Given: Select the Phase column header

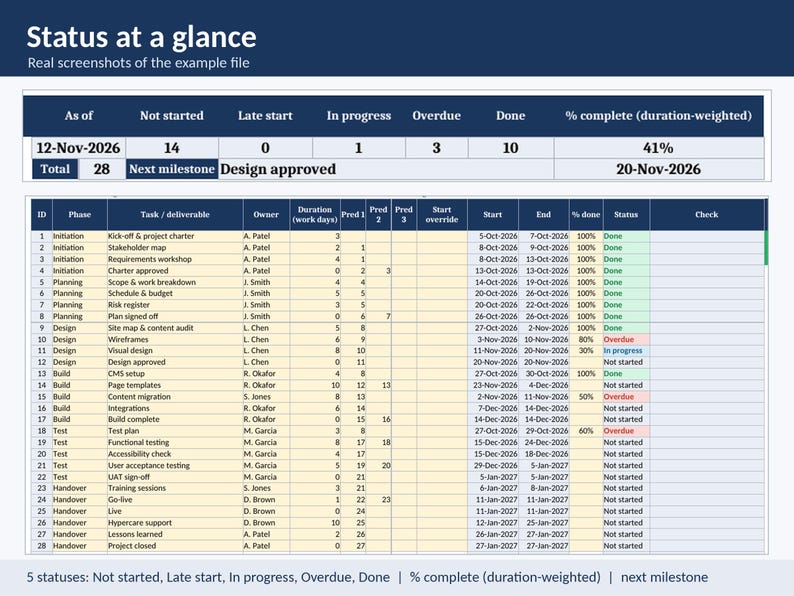Looking at the screenshot, I should coord(80,215).
